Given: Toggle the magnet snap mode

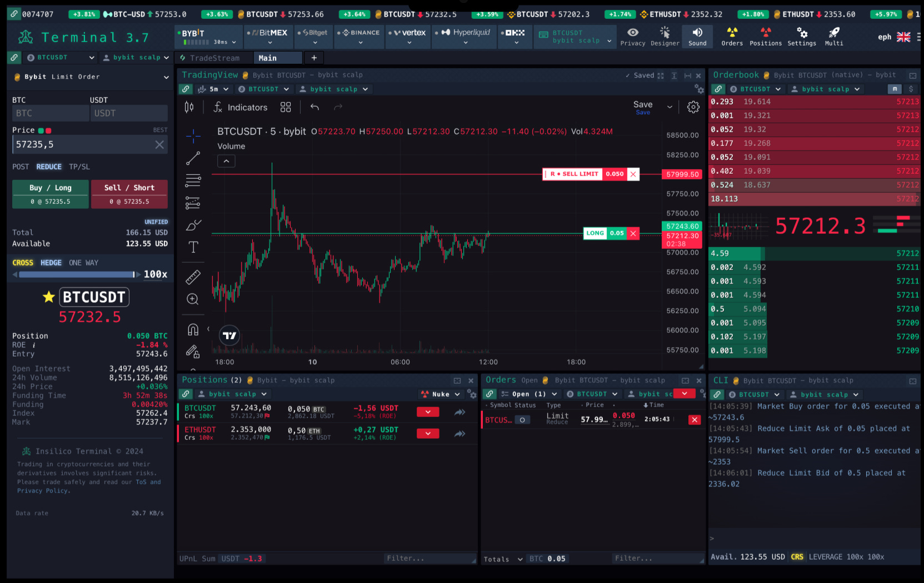Looking at the screenshot, I should point(193,329).
